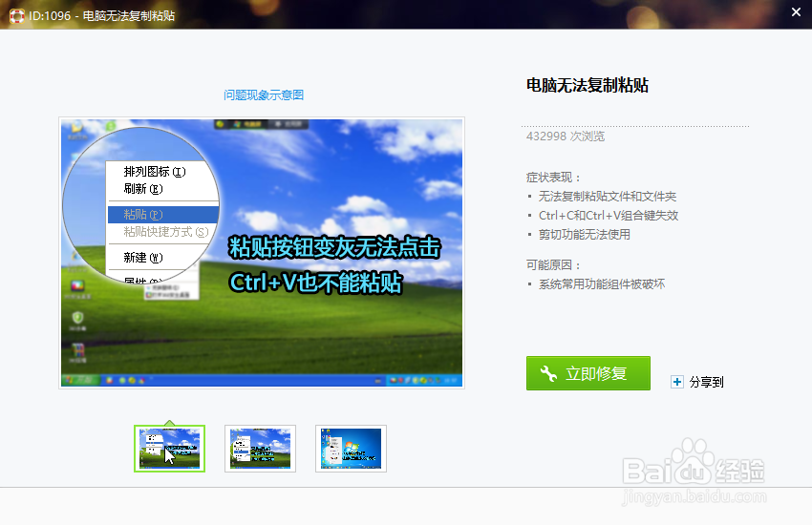Click the 问题现象示意图 link
The image size is (812, 525).
264,95
